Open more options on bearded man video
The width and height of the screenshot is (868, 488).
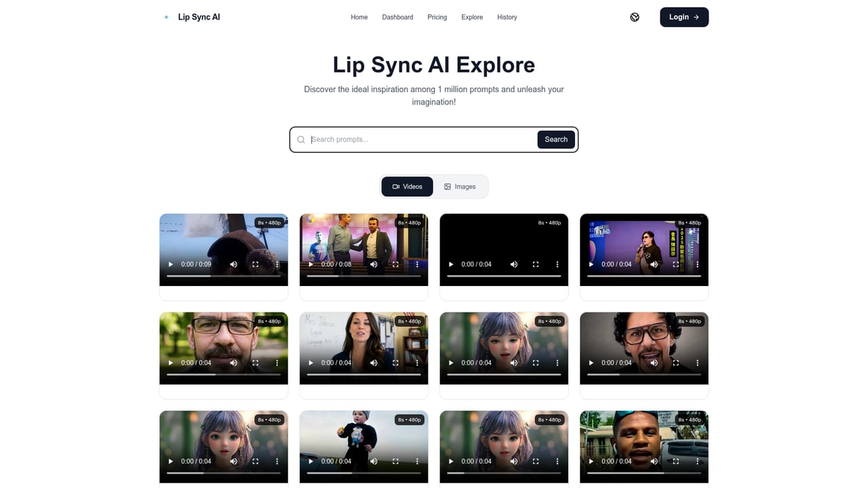(277, 363)
